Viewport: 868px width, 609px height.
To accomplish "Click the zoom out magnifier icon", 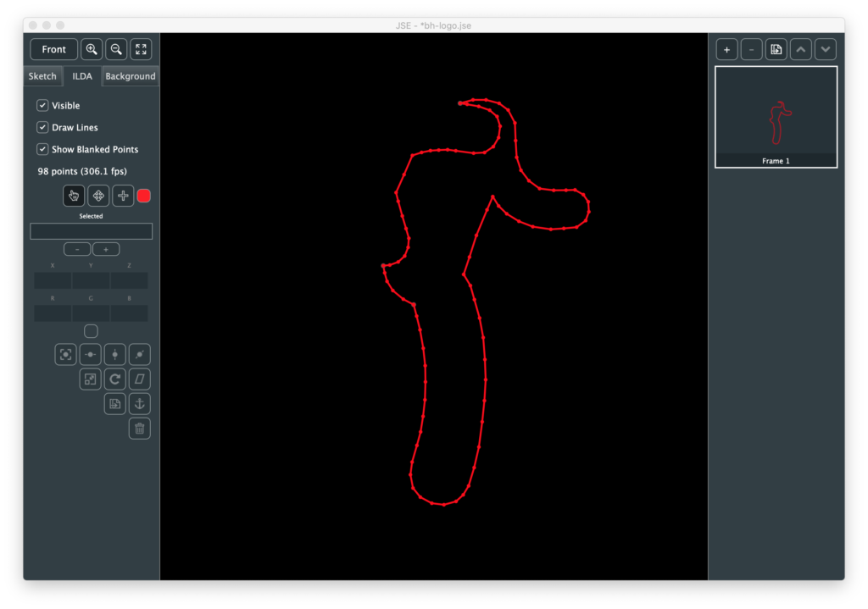I will coord(116,49).
